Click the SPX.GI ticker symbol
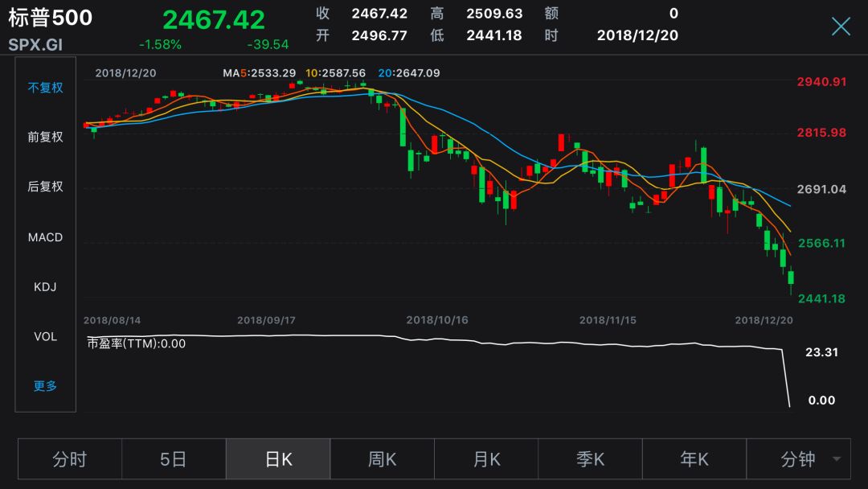The width and height of the screenshot is (868, 489). pyautogui.click(x=35, y=45)
